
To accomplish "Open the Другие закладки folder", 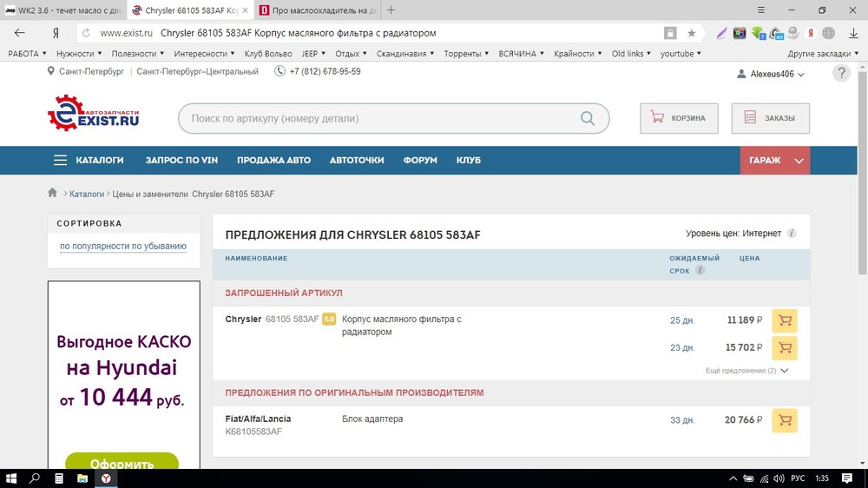I will (x=823, y=54).
